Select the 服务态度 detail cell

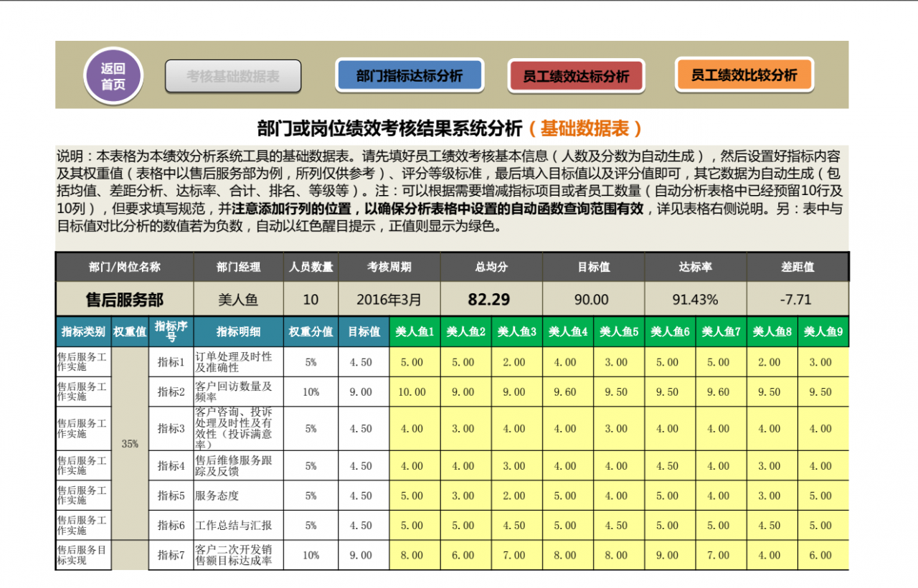(x=238, y=495)
